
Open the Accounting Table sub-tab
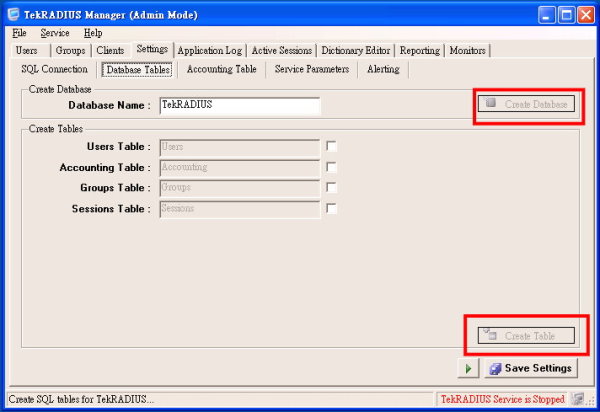[x=222, y=69]
